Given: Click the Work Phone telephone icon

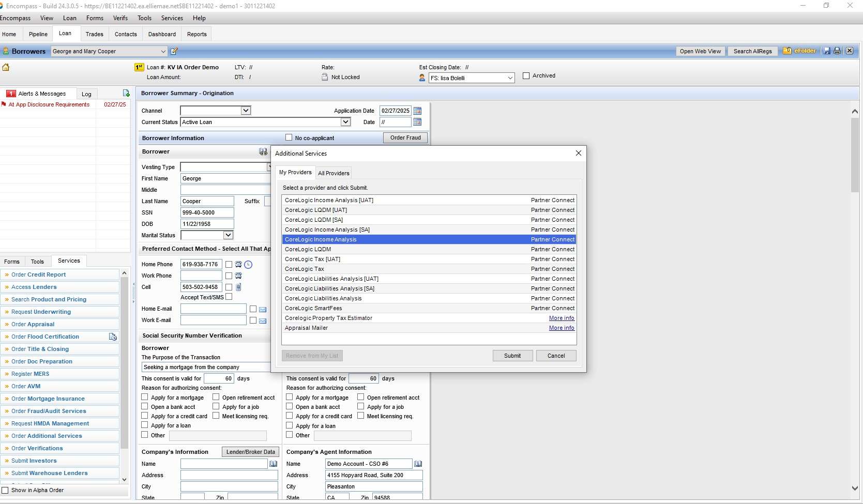Looking at the screenshot, I should click(238, 276).
